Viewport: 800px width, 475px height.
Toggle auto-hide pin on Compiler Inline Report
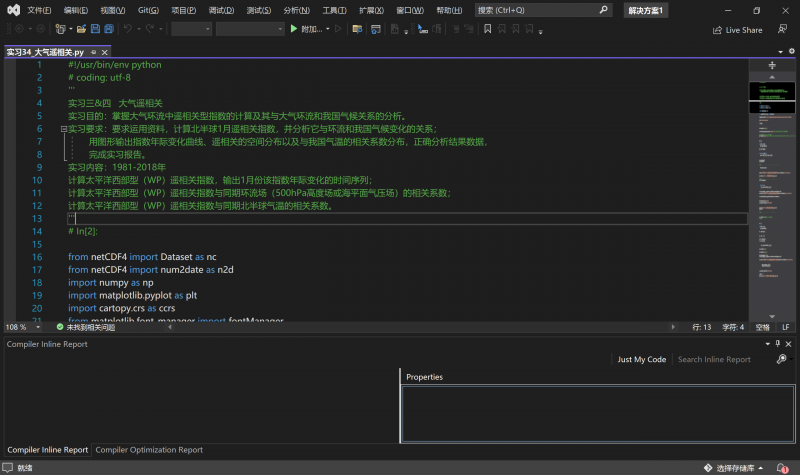(x=777, y=343)
